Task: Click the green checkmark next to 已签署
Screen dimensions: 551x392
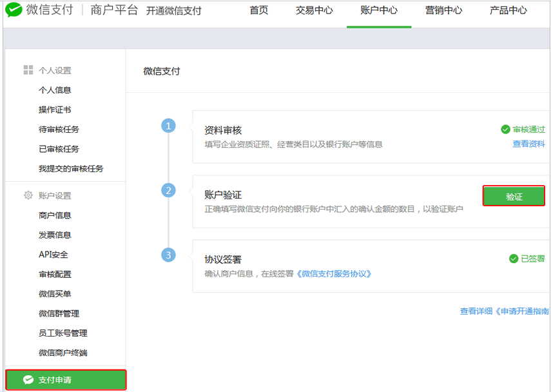Action: tap(514, 259)
